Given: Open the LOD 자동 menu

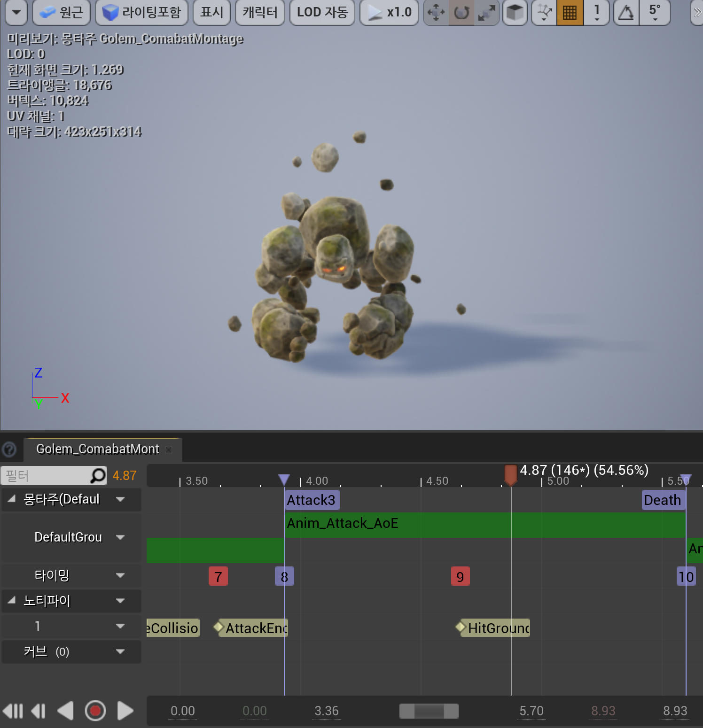Looking at the screenshot, I should (322, 13).
